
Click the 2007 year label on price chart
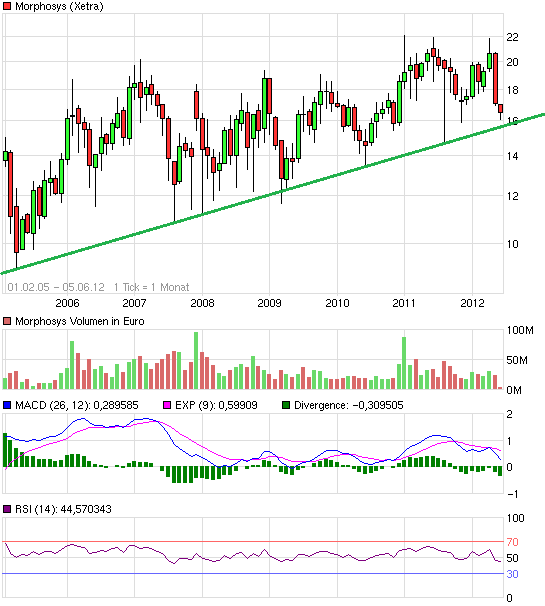(134, 303)
